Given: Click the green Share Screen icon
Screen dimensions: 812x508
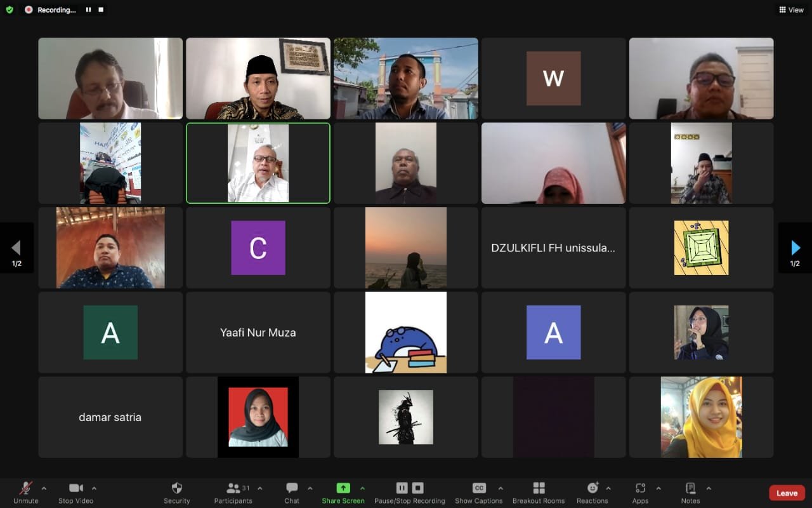Looking at the screenshot, I should click(343, 488).
